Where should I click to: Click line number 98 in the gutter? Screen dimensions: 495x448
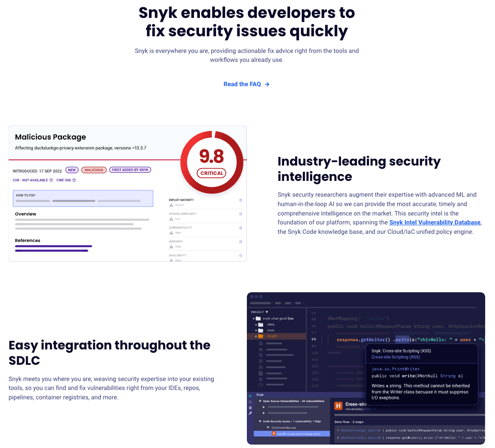pos(314,340)
